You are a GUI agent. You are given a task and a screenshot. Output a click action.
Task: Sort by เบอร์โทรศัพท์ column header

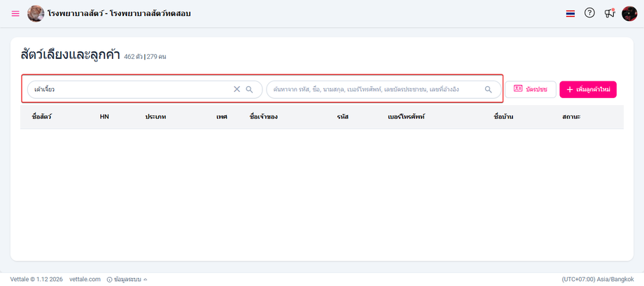pyautogui.click(x=406, y=117)
